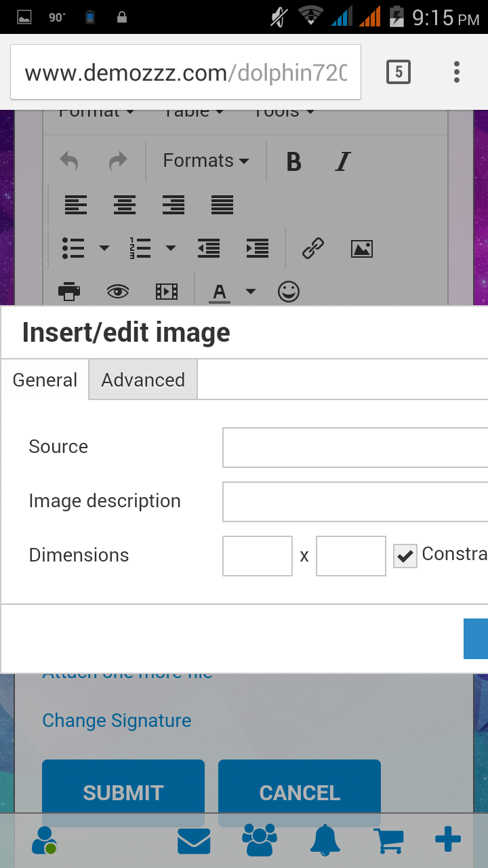488x868 pixels.
Task: Click the increase indent icon
Action: click(258, 249)
